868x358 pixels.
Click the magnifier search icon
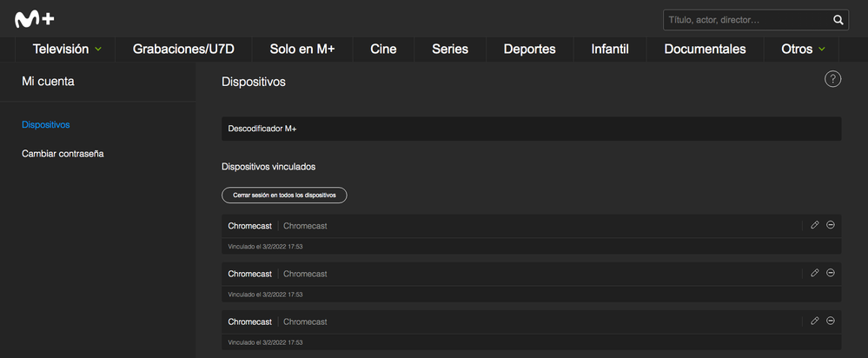[838, 20]
